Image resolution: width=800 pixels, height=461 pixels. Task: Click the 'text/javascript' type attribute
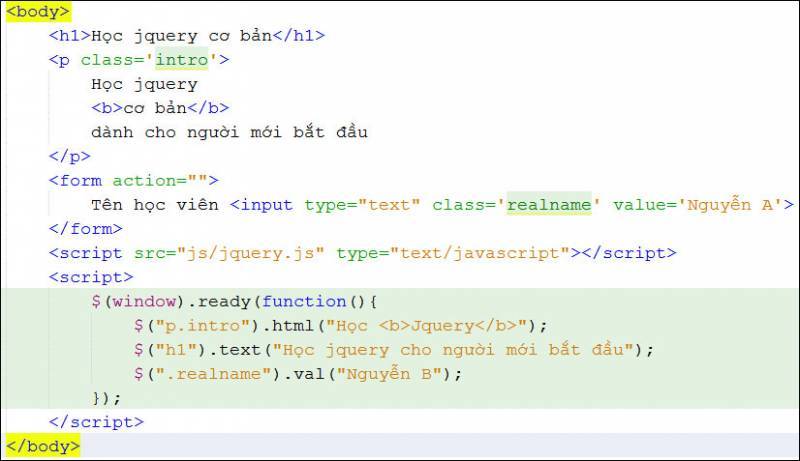coord(480,253)
